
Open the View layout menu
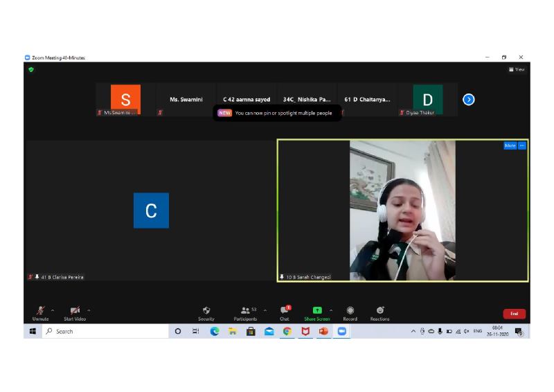pos(517,69)
